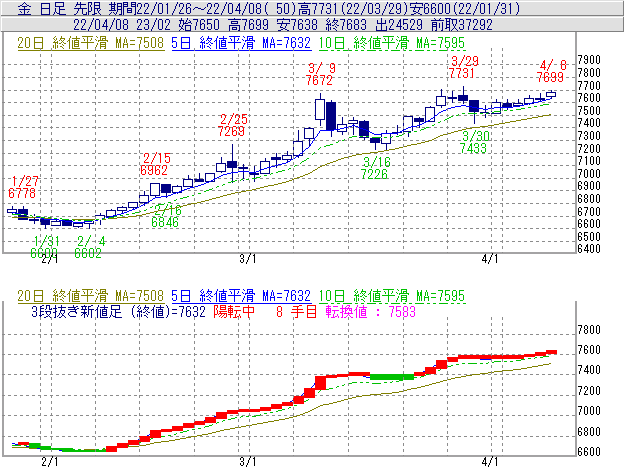Click the upper chart's 20日 終値平滑 MA=7508 legend
The height and width of the screenshot is (475, 624).
[91, 43]
